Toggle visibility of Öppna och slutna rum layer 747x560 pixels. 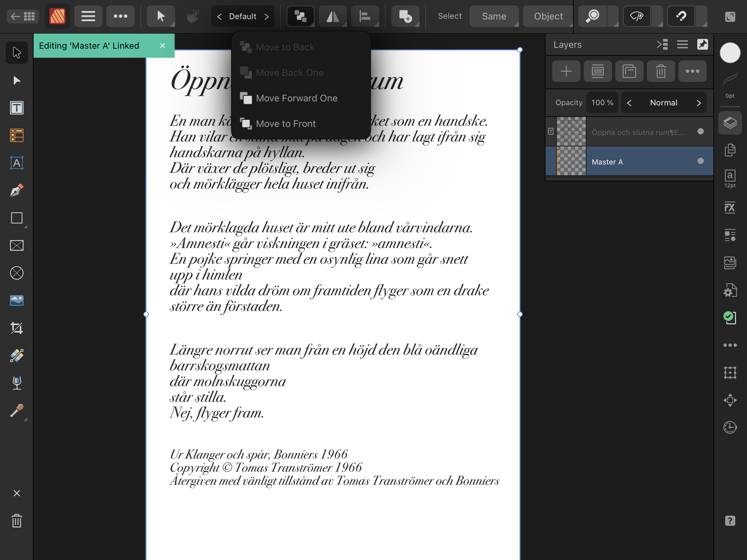click(x=700, y=131)
